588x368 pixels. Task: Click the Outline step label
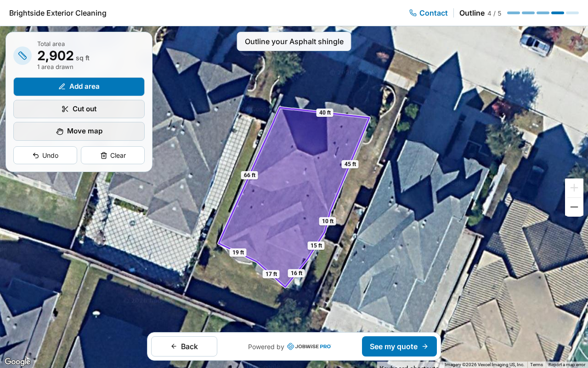(472, 13)
